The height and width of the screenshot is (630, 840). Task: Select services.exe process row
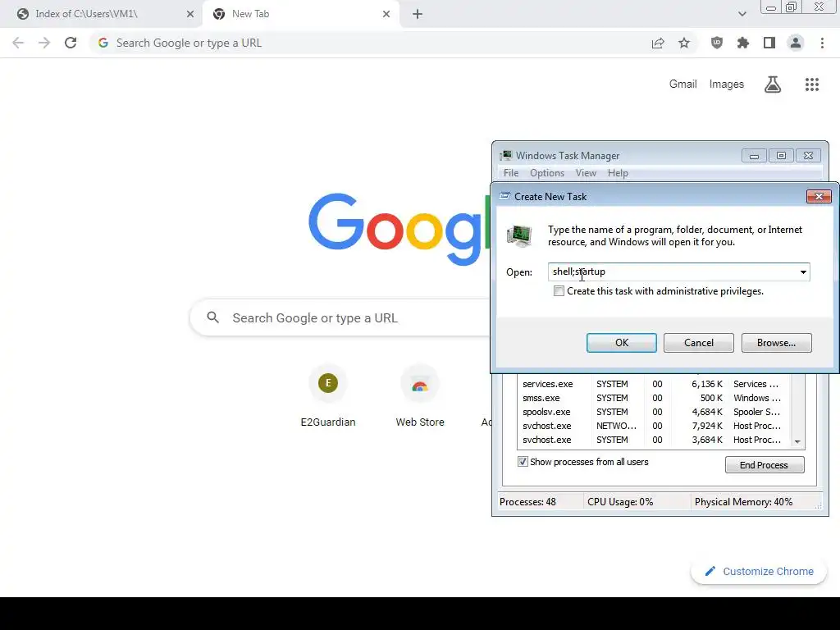pos(654,384)
